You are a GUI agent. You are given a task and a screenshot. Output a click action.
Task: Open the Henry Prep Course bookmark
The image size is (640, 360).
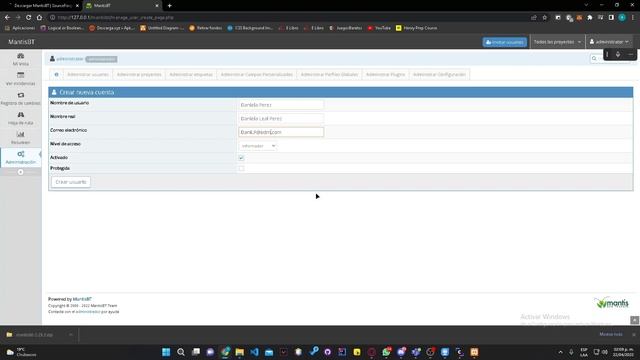(x=416, y=28)
